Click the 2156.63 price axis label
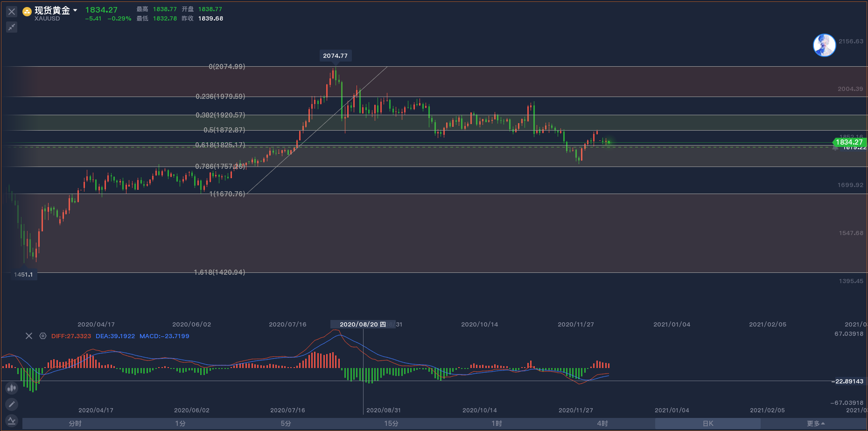Screen dimensions: 868x431 851,42
